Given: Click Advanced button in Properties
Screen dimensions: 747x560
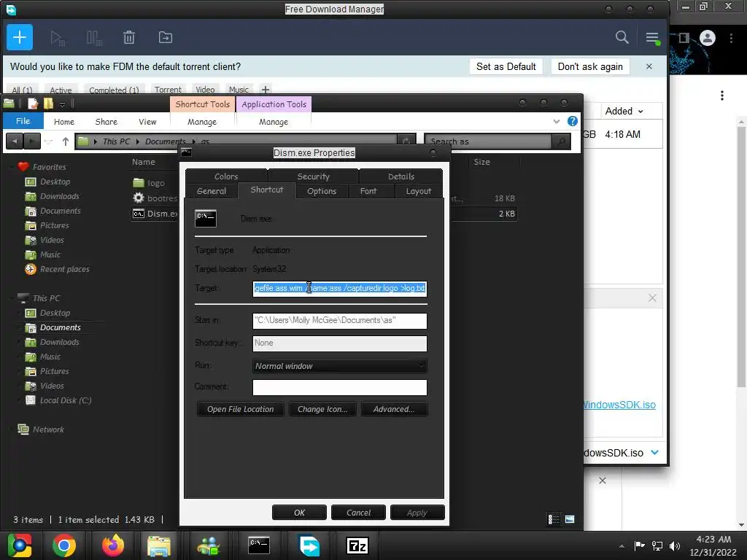Looking at the screenshot, I should tap(394, 409).
